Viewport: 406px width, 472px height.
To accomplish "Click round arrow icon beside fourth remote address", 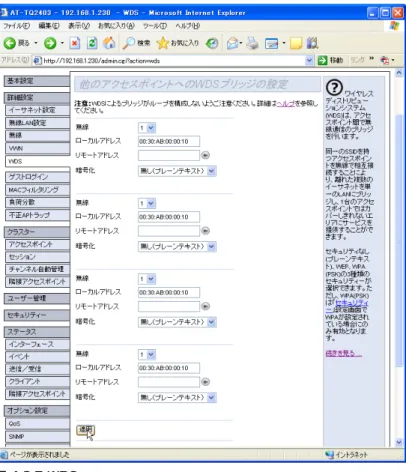I will (206, 382).
